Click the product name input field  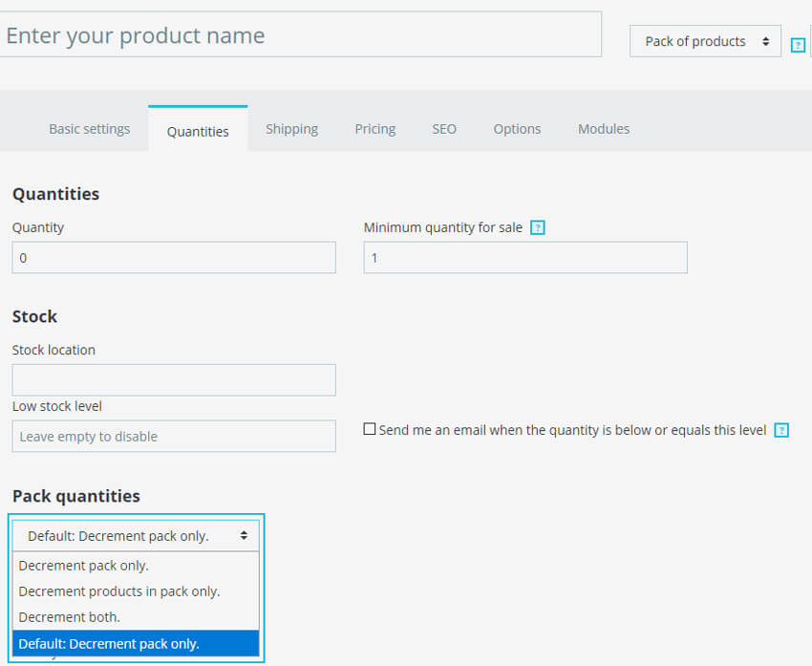click(x=301, y=34)
